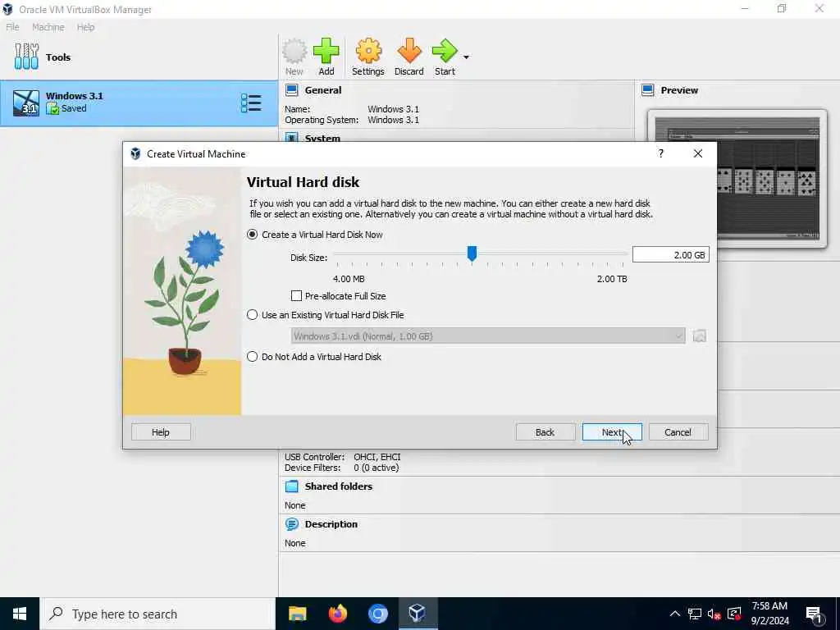Click the Windows 3.1 preview thumbnail
Screen dimensions: 840x630
[737, 178]
